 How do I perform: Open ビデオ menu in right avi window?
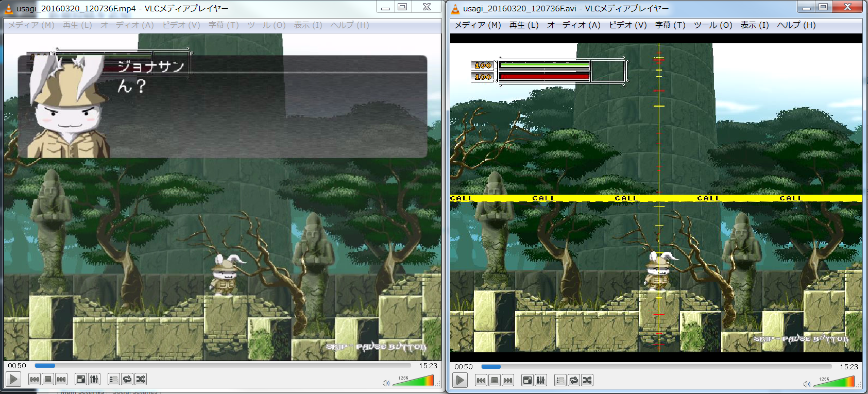[x=627, y=25]
